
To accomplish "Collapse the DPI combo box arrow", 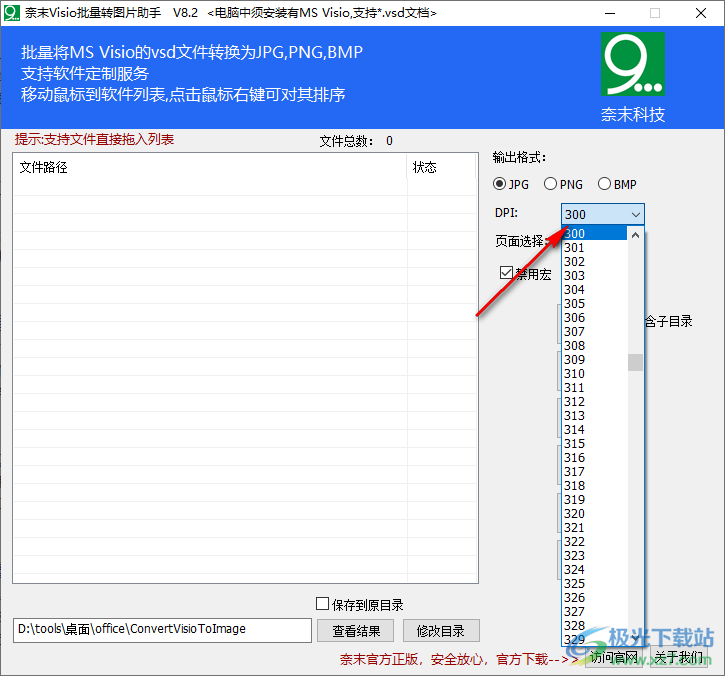I will [636, 215].
